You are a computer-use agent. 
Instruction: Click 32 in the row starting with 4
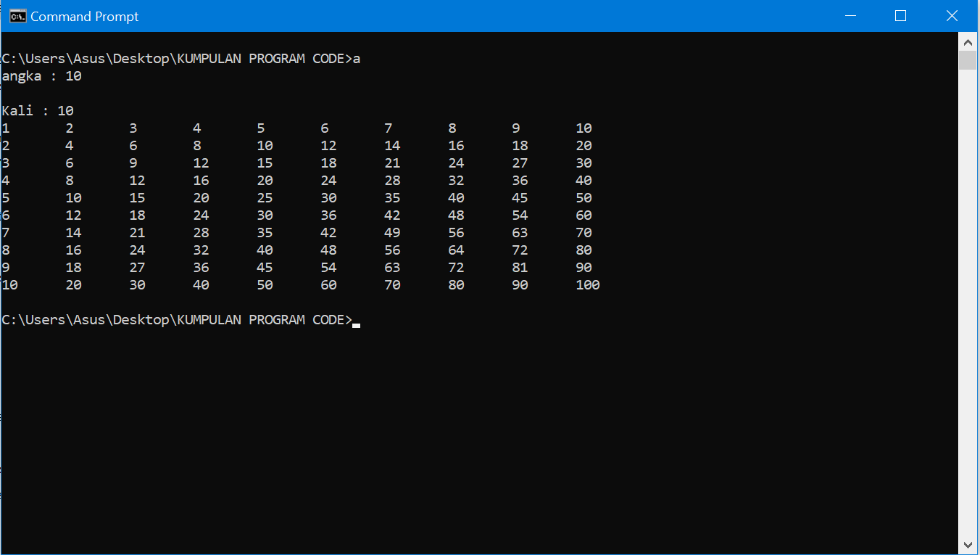tap(456, 181)
